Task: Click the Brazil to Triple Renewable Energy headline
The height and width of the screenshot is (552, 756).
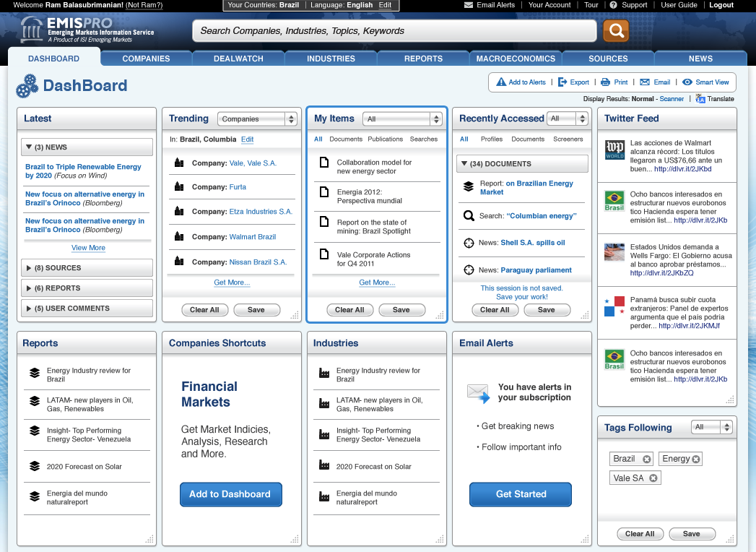Action: point(83,171)
